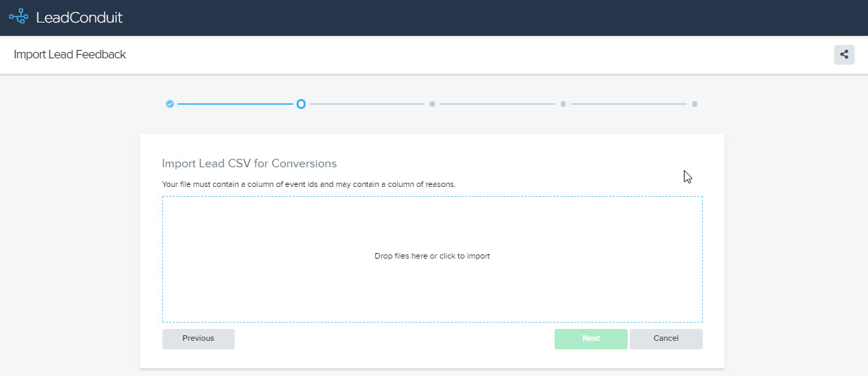The image size is (868, 376).
Task: Click the blue progress line after step one
Action: 235,104
